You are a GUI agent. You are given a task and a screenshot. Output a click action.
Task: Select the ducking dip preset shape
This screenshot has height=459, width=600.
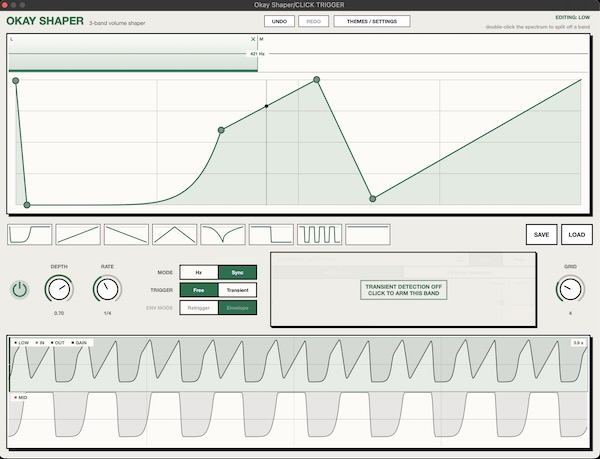click(x=223, y=234)
